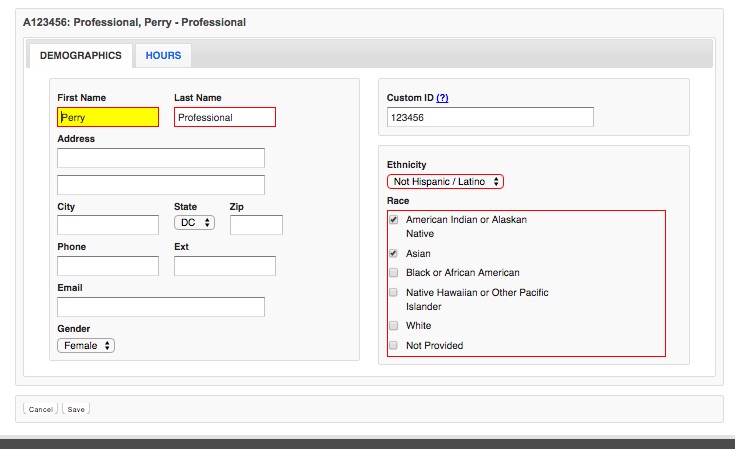Click the Phone input field

tap(108, 266)
